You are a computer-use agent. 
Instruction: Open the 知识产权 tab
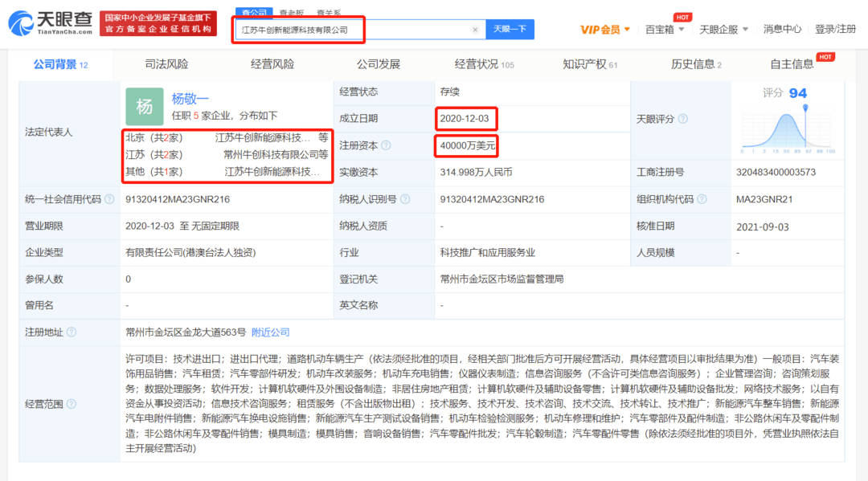pos(590,65)
